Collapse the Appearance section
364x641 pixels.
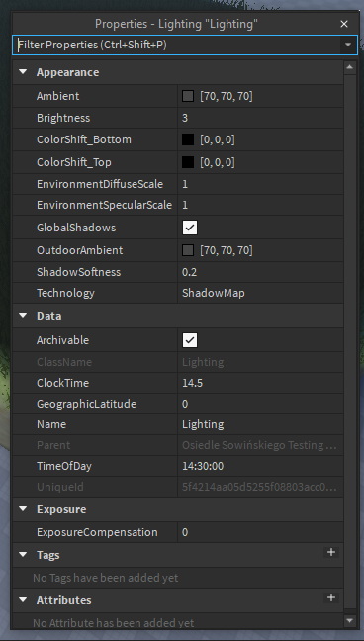pos(24,72)
